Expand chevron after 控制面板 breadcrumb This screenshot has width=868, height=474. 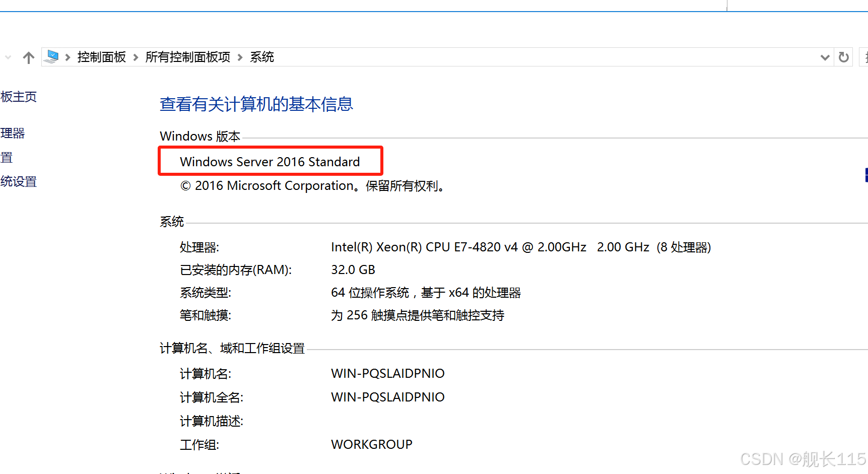(x=136, y=57)
